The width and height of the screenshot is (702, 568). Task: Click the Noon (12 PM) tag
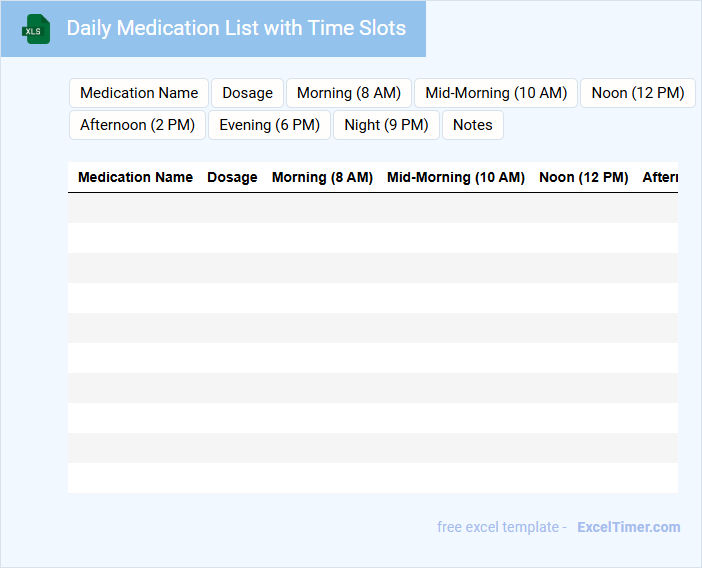tap(637, 93)
